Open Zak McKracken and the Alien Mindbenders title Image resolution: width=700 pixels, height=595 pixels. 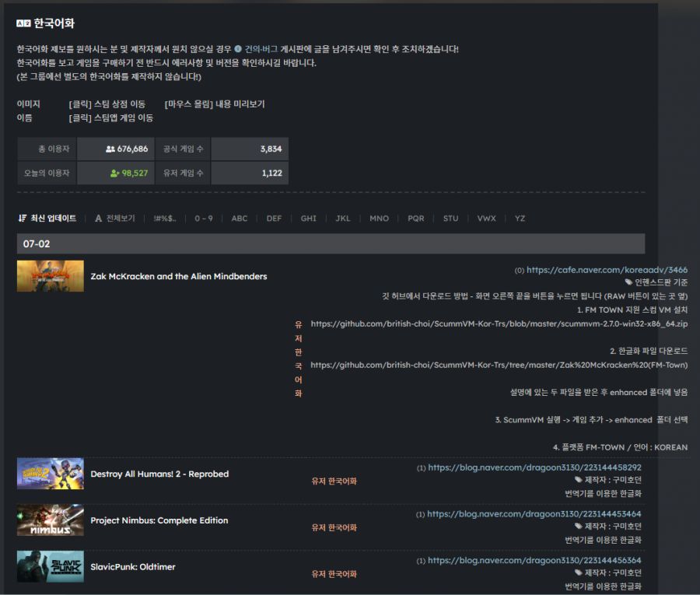pyautogui.click(x=179, y=276)
